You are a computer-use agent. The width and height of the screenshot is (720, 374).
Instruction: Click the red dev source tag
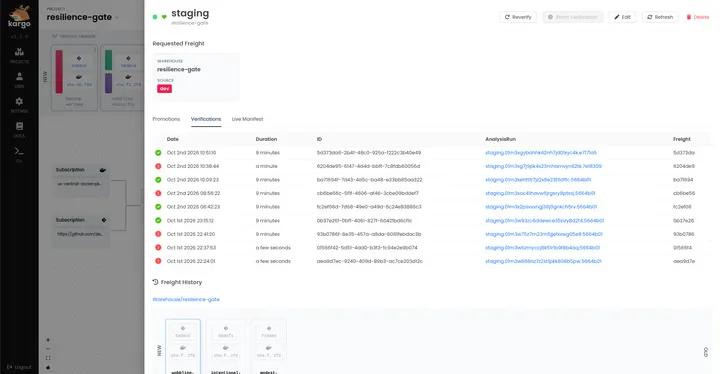tap(164, 89)
